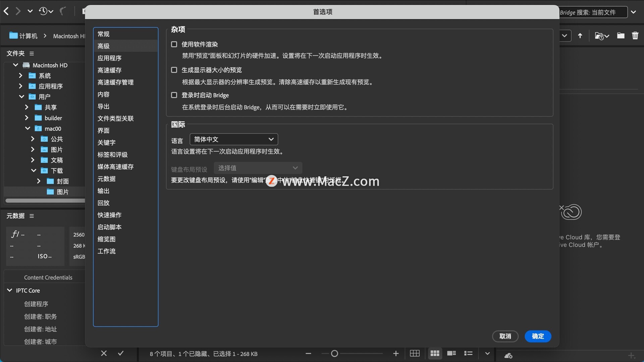The width and height of the screenshot is (644, 362).
Task: Create new folder icon in Bridge toolbar
Action: click(x=621, y=36)
